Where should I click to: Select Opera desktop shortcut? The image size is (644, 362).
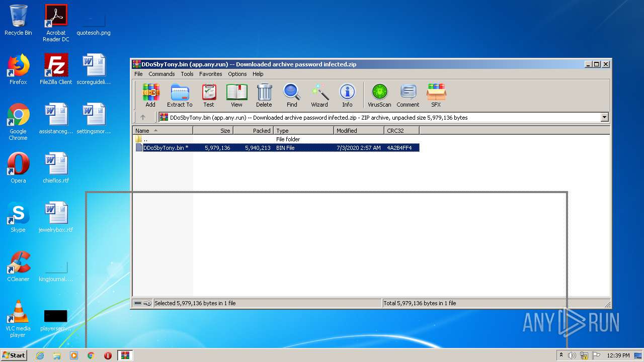(18, 167)
